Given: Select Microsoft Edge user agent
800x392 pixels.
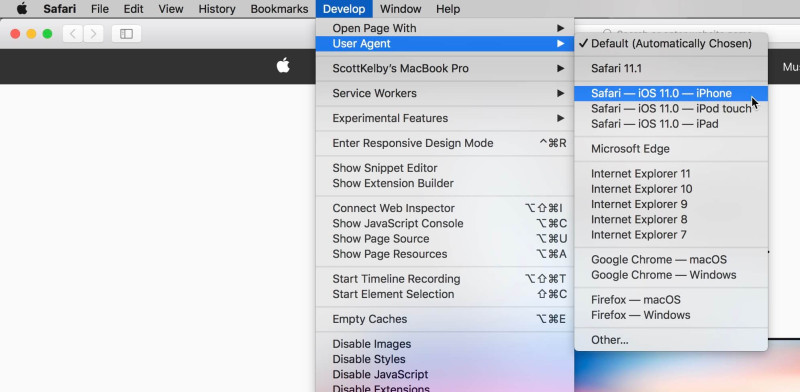Looking at the screenshot, I should 671,149.
